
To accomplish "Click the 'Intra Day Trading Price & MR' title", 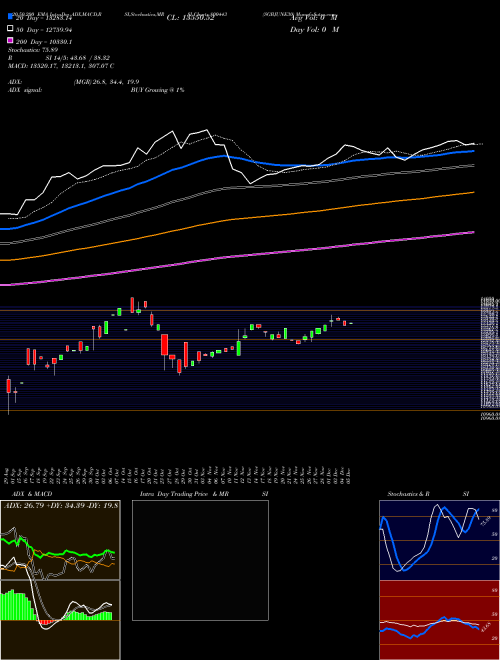I will (x=184, y=494).
